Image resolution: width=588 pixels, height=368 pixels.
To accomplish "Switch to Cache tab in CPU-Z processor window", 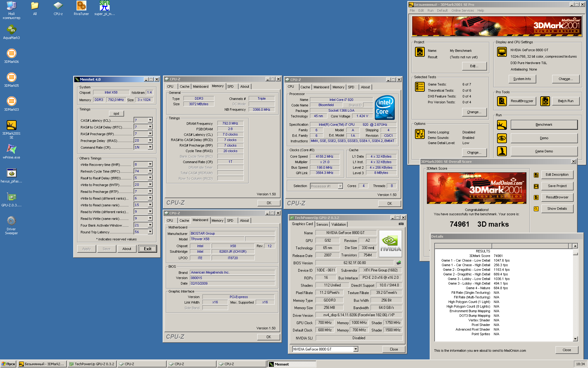I will point(305,87).
